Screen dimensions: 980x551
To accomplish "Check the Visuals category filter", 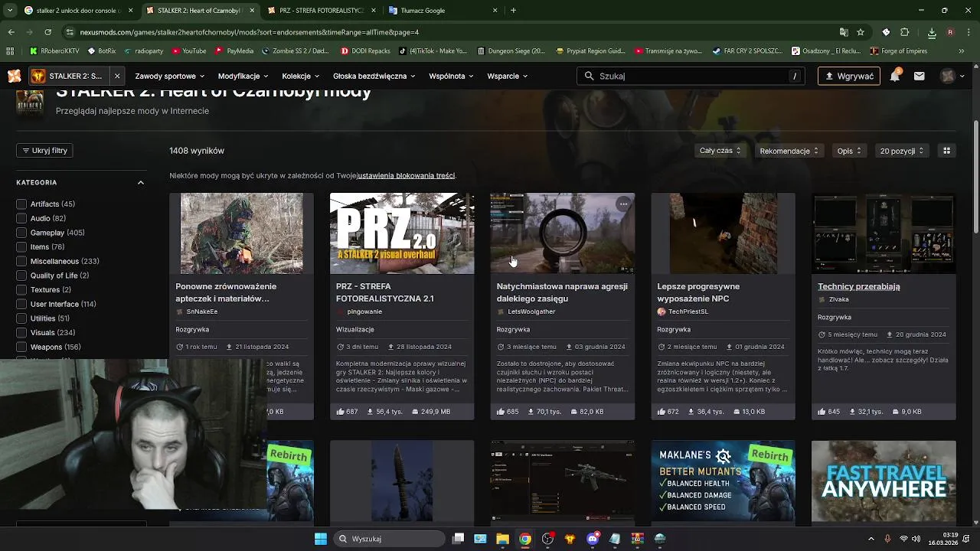I will [x=21, y=333].
